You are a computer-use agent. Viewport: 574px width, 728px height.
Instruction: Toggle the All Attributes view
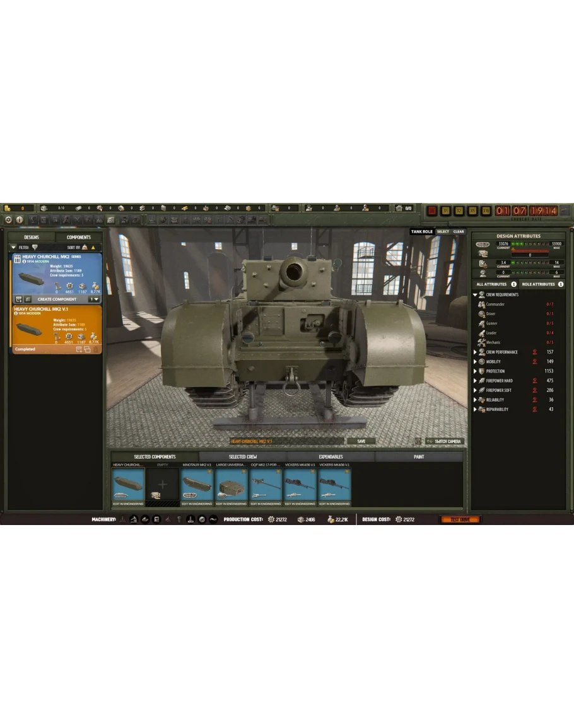coord(496,284)
